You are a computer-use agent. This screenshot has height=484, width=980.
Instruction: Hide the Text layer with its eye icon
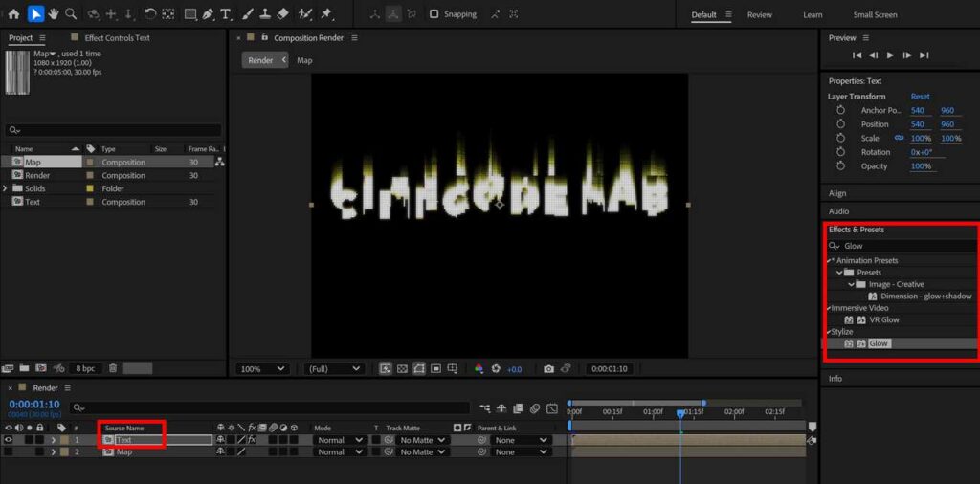(8, 440)
